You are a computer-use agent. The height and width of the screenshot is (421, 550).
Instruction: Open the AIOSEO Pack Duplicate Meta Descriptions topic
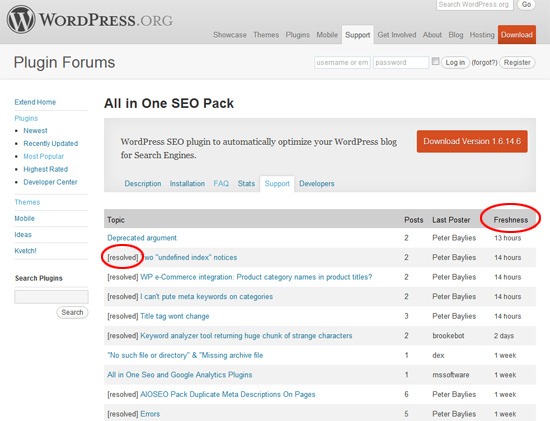tap(228, 394)
